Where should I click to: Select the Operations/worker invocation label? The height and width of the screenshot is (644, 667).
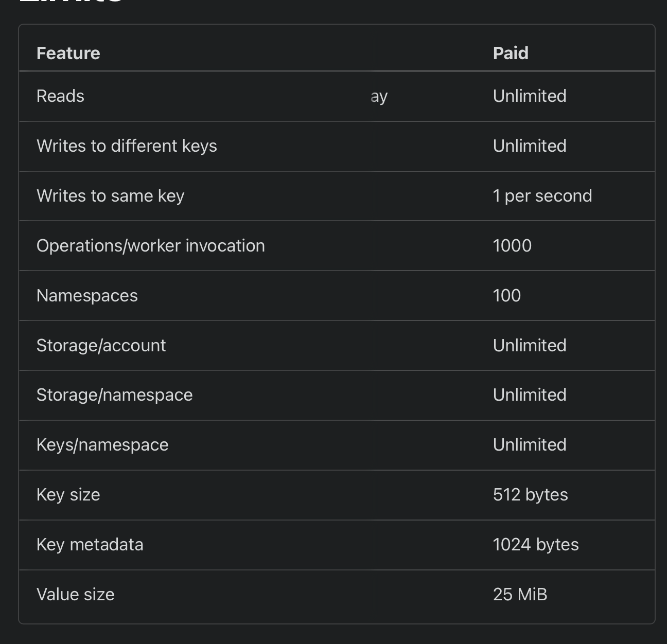pyautogui.click(x=151, y=246)
